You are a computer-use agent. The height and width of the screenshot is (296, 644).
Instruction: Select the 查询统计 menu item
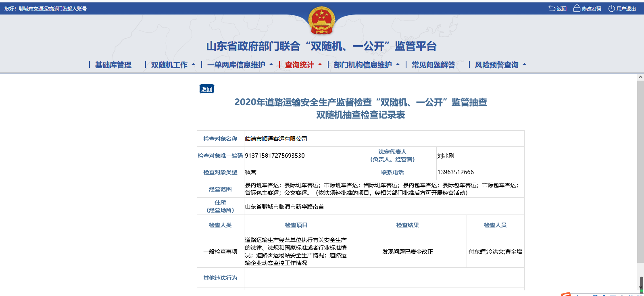pyautogui.click(x=299, y=65)
